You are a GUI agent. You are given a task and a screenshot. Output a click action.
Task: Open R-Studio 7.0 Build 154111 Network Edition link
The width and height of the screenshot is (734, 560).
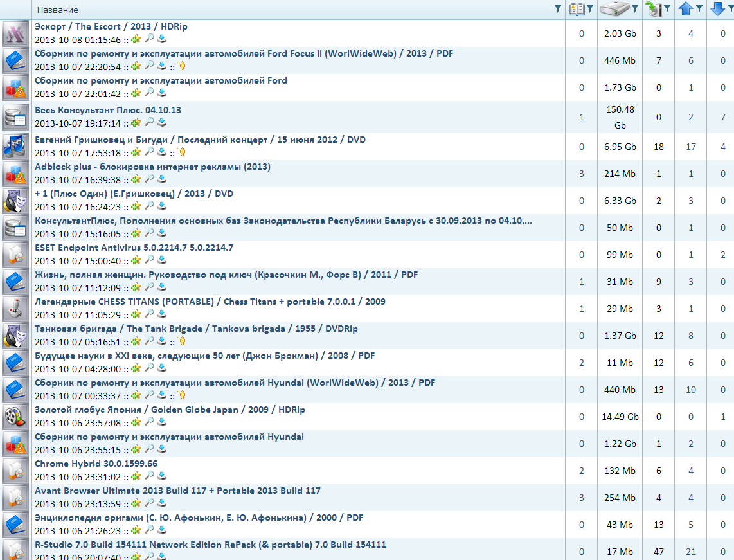pyautogui.click(x=210, y=545)
